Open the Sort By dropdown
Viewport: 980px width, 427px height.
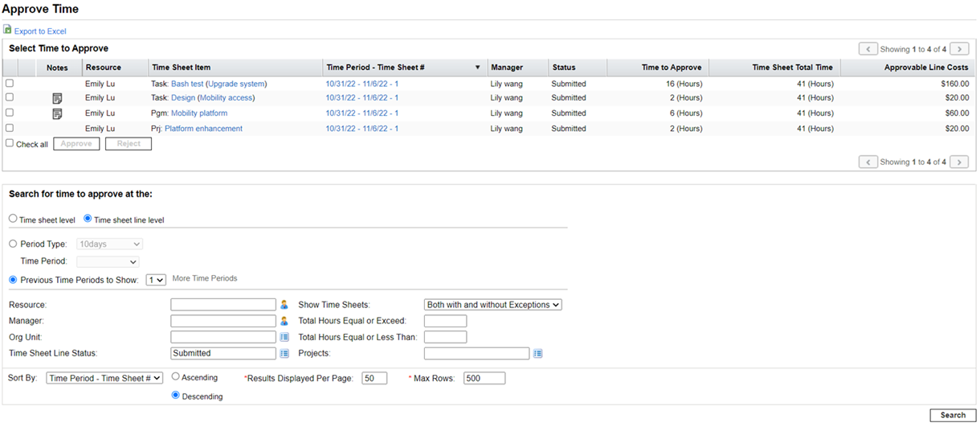[104, 378]
